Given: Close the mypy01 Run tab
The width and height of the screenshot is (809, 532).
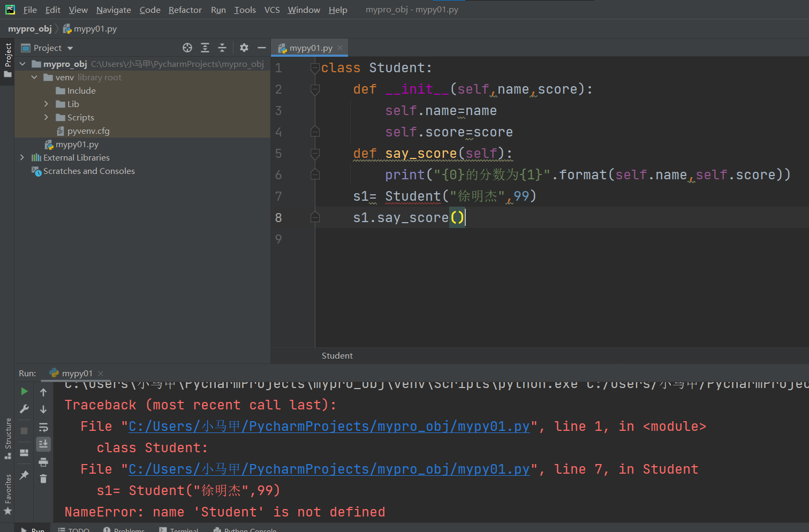Looking at the screenshot, I should (x=101, y=373).
